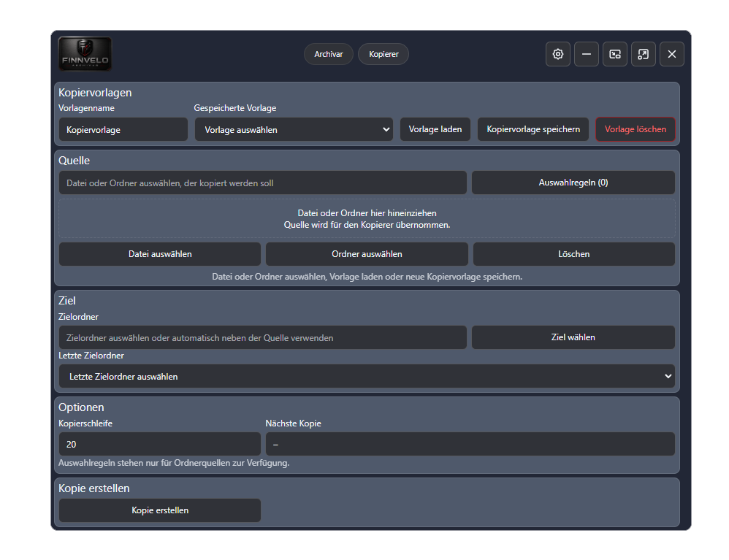Close the application window
The width and height of the screenshot is (729, 560).
[671, 54]
